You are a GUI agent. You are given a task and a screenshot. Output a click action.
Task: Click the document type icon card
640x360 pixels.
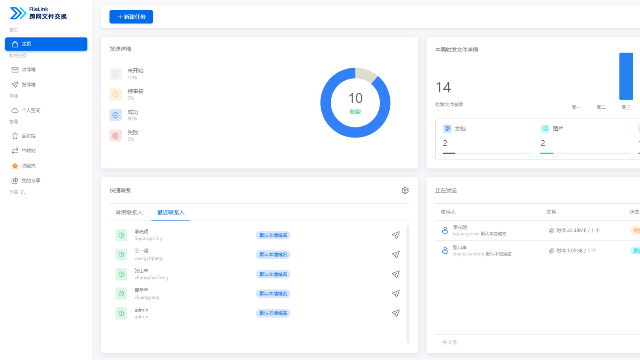[x=447, y=129]
